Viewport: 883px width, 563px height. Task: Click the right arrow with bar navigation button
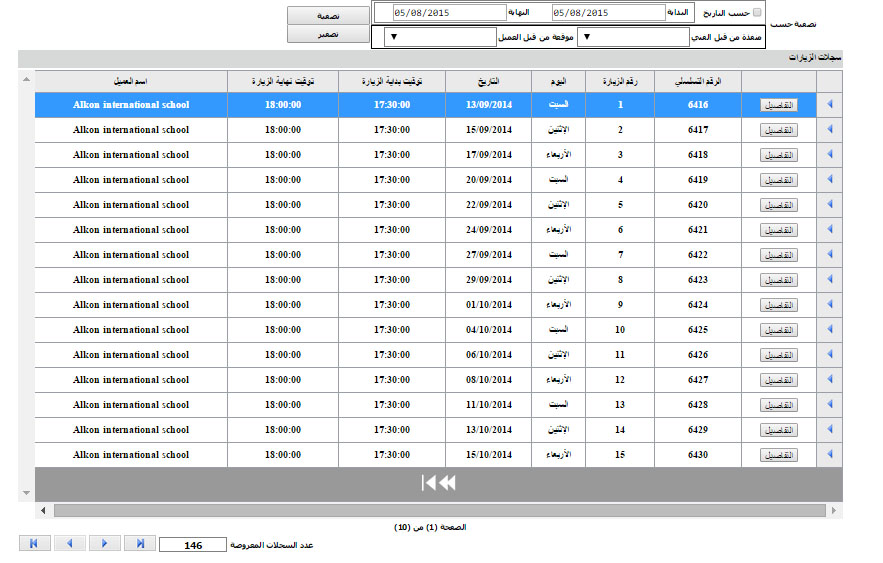tap(139, 543)
